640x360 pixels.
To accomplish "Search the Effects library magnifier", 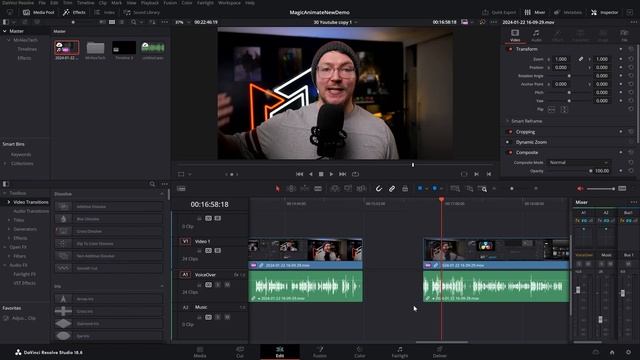I will coord(152,184).
